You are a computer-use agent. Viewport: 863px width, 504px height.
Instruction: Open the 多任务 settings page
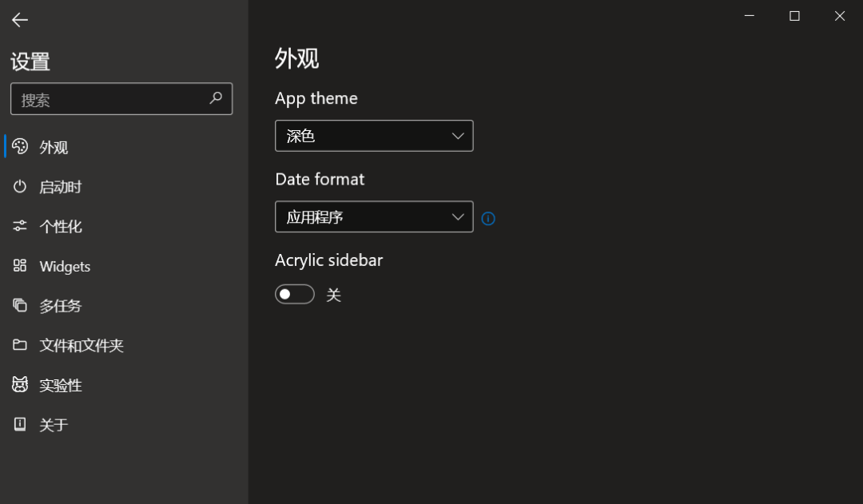(125, 305)
